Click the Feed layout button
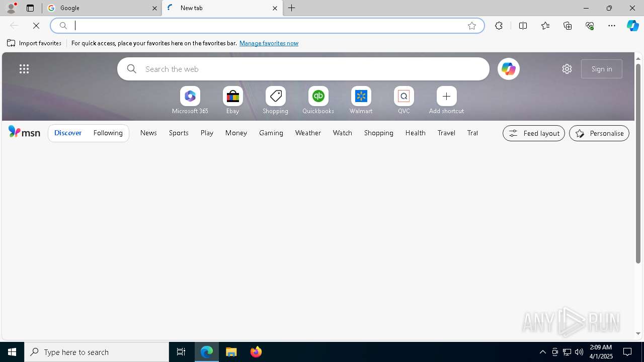 point(534,133)
